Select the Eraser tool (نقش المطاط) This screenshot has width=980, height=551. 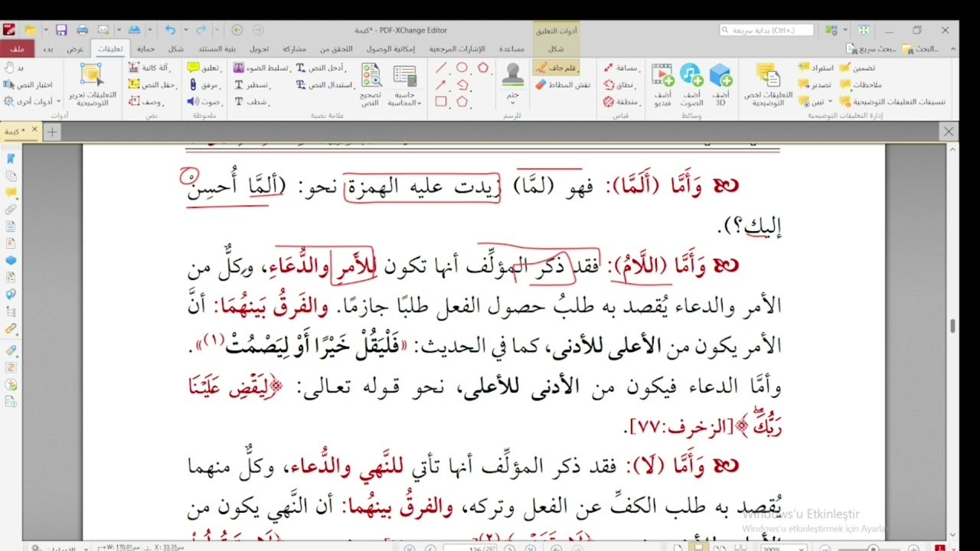(563, 84)
